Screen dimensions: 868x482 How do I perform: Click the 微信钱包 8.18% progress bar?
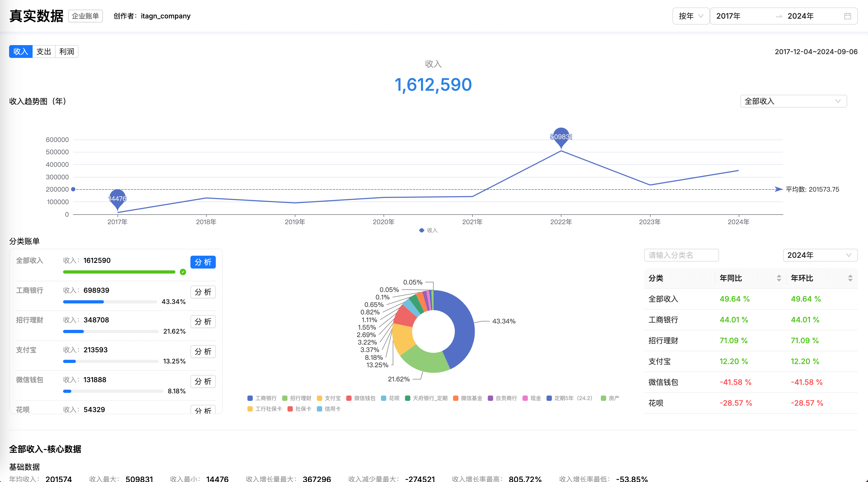click(x=113, y=391)
